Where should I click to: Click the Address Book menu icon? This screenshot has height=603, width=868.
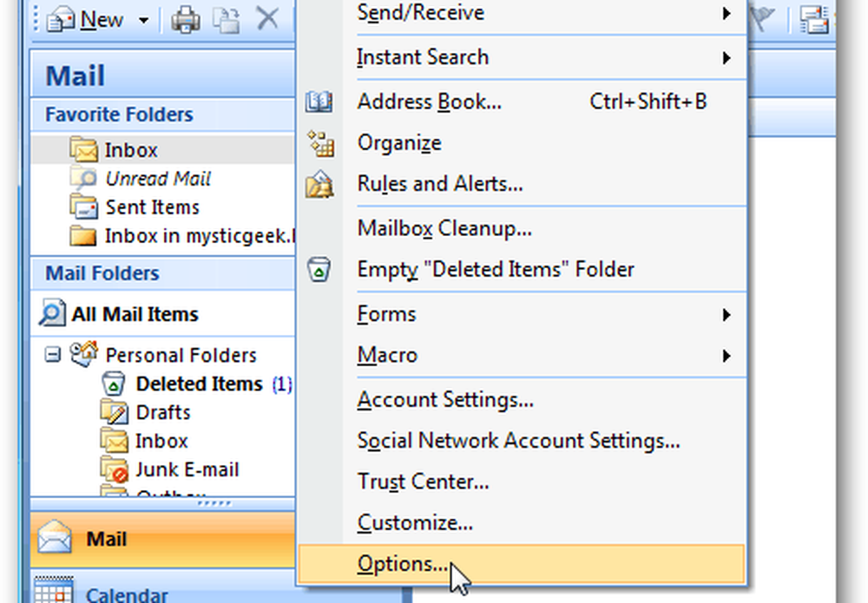(x=319, y=102)
